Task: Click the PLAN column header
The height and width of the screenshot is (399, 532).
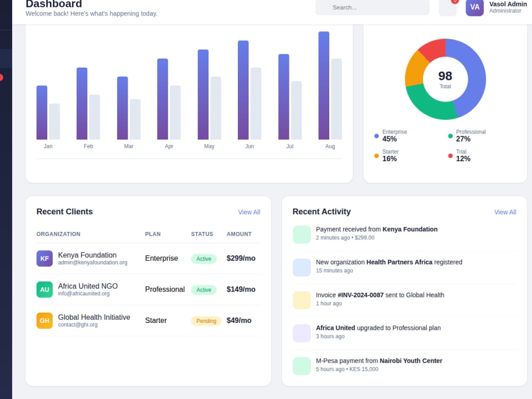Action: coord(153,234)
